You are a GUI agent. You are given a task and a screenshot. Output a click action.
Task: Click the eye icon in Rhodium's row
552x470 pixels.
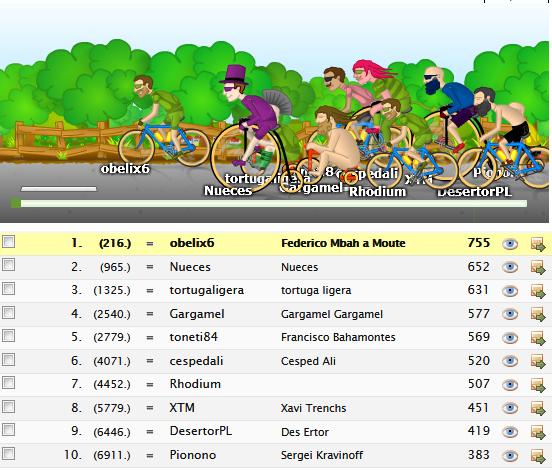510,385
